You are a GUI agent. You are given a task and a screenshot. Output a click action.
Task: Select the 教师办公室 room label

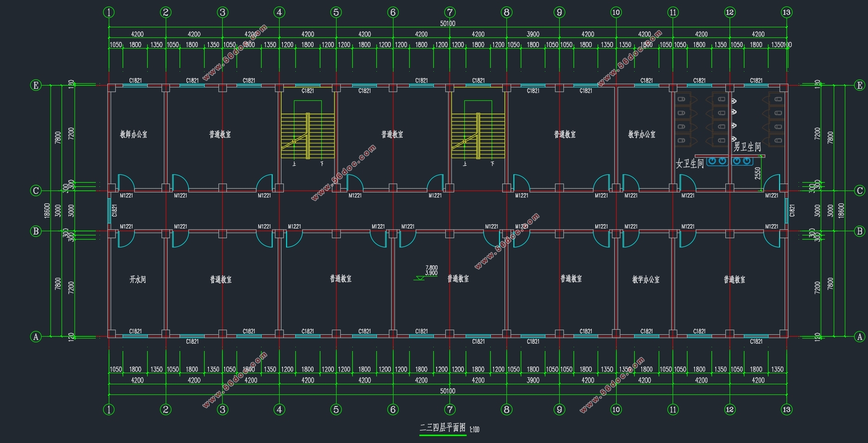(134, 135)
